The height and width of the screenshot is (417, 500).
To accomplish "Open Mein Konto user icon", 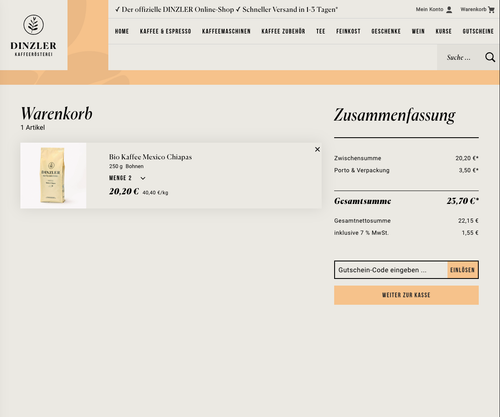I will click(449, 10).
